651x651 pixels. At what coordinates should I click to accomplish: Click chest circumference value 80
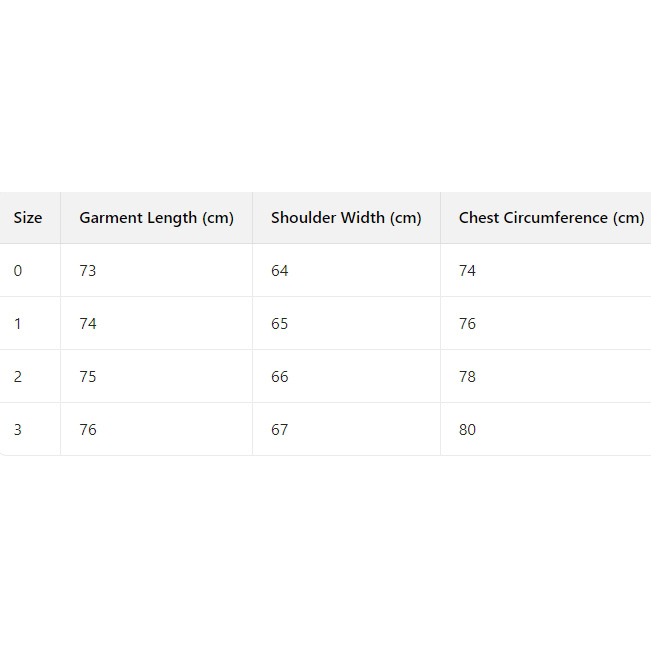coord(468,430)
